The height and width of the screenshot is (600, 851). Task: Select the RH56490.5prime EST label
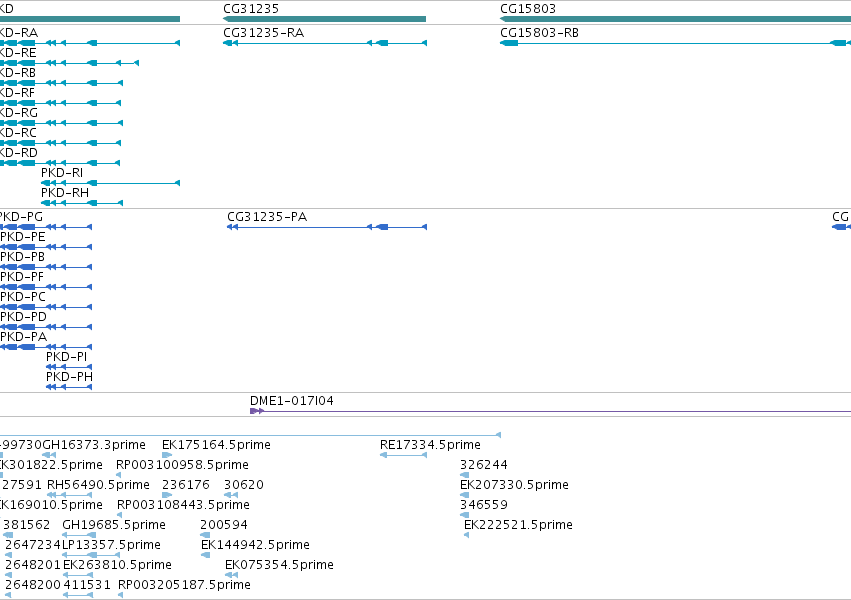point(98,485)
